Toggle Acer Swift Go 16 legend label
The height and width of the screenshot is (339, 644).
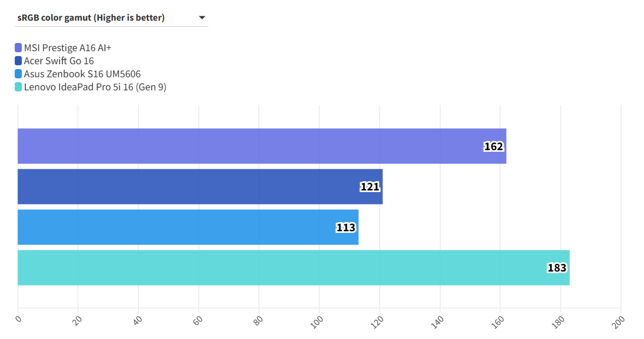tap(59, 61)
